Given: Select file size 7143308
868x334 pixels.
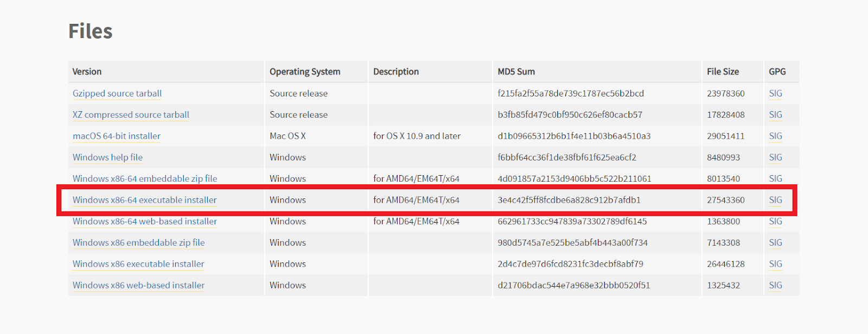Looking at the screenshot, I should [723, 242].
